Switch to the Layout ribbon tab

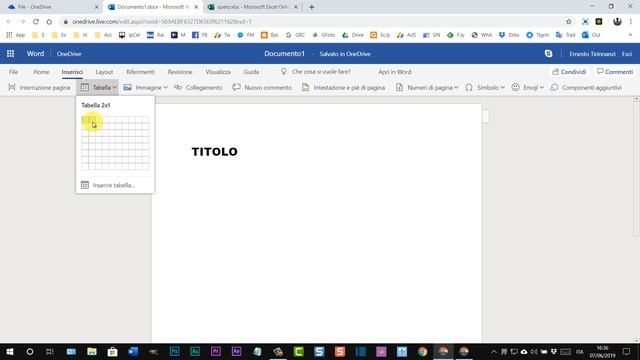tap(104, 72)
